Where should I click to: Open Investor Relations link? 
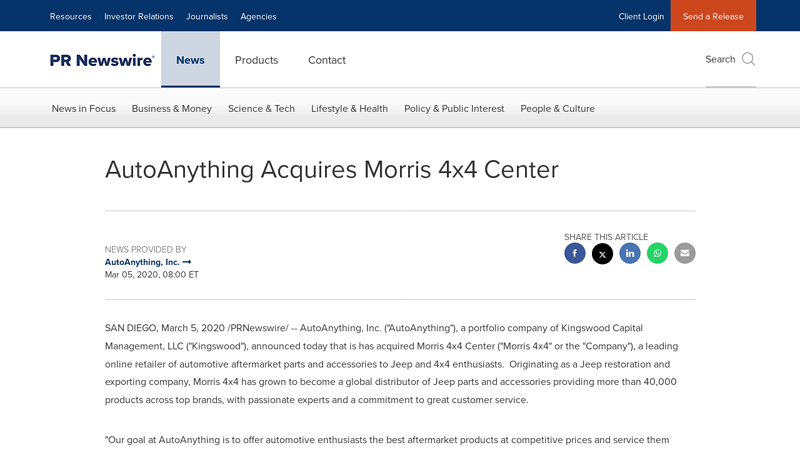[139, 16]
